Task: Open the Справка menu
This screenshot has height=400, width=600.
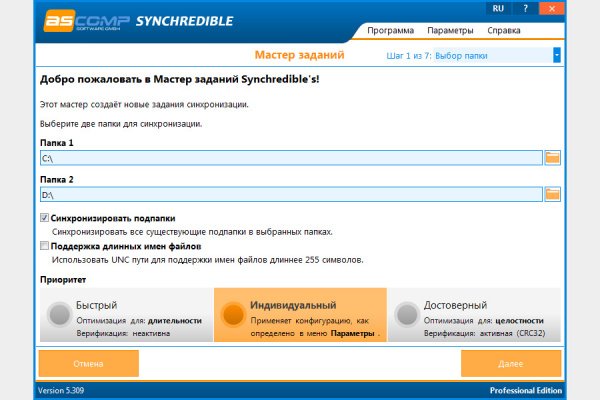Action: (504, 30)
